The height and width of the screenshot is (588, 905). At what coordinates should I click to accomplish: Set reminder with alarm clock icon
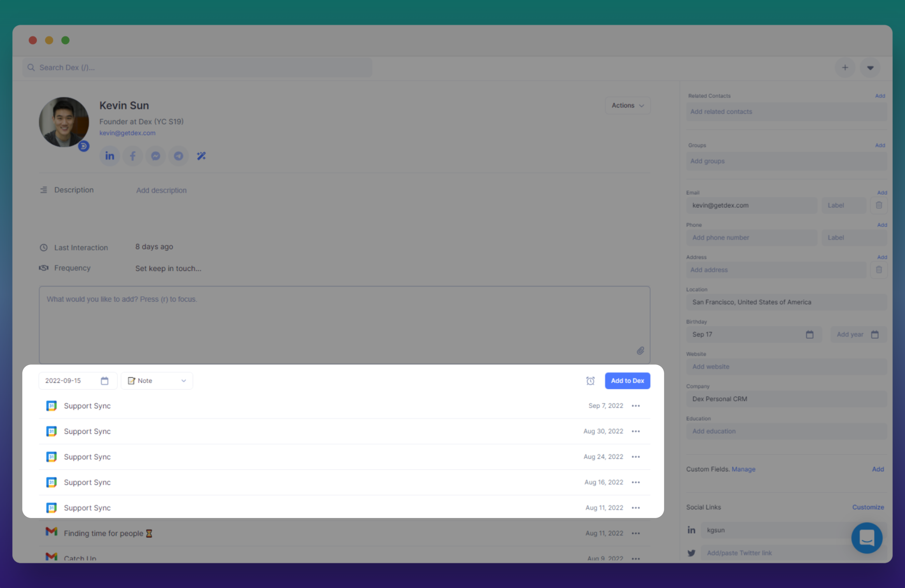pyautogui.click(x=590, y=381)
